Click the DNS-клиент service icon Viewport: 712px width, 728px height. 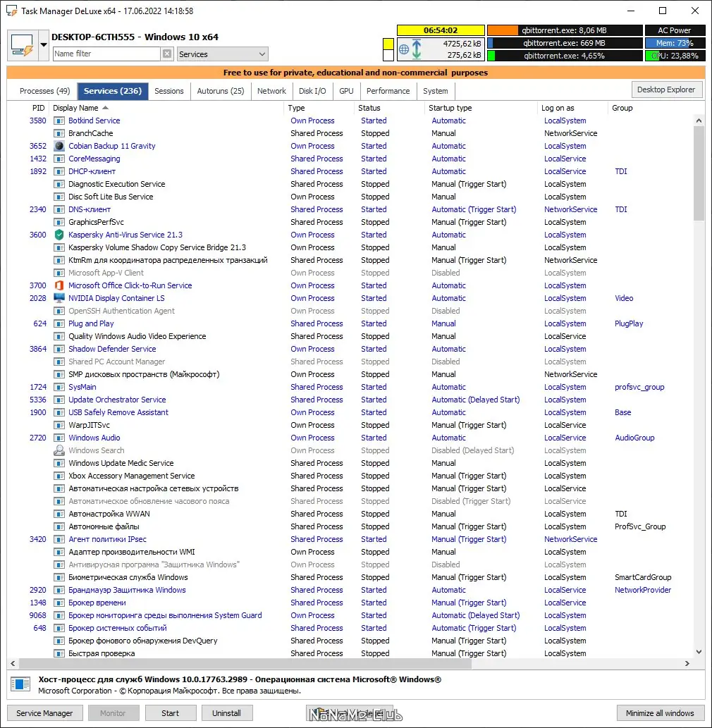pyautogui.click(x=59, y=209)
